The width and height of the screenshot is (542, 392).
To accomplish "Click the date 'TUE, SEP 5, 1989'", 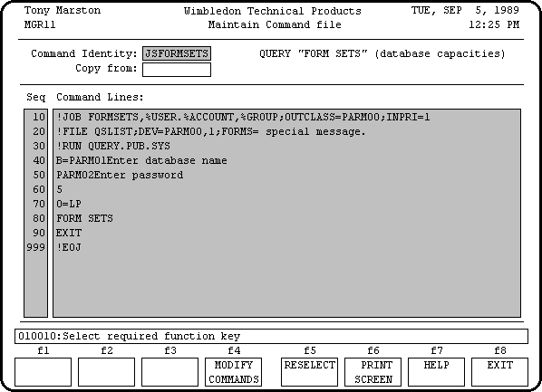I will click(465, 10).
